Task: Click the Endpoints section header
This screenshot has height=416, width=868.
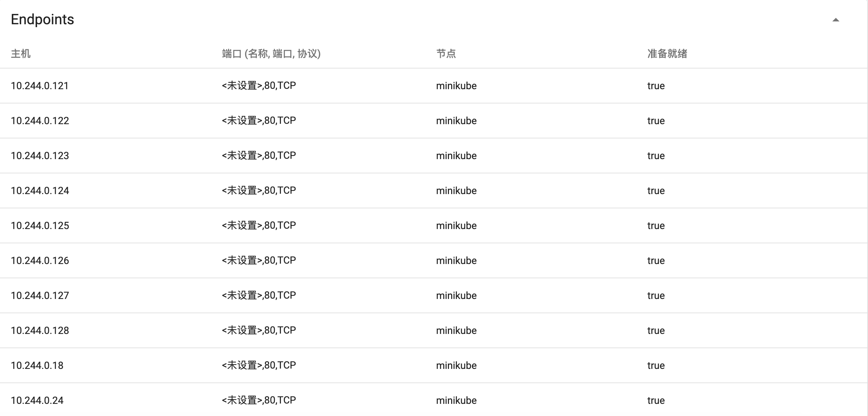Action: pyautogui.click(x=42, y=20)
